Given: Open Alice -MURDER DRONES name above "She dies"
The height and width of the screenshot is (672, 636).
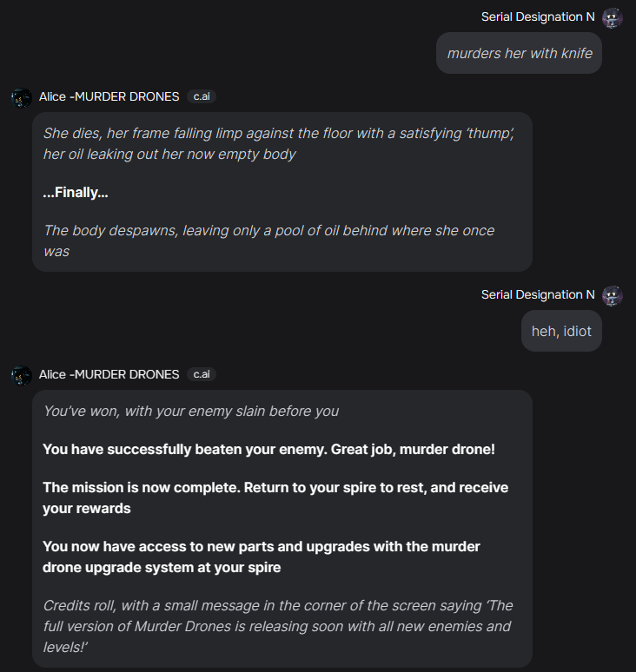Looking at the screenshot, I should point(109,96).
